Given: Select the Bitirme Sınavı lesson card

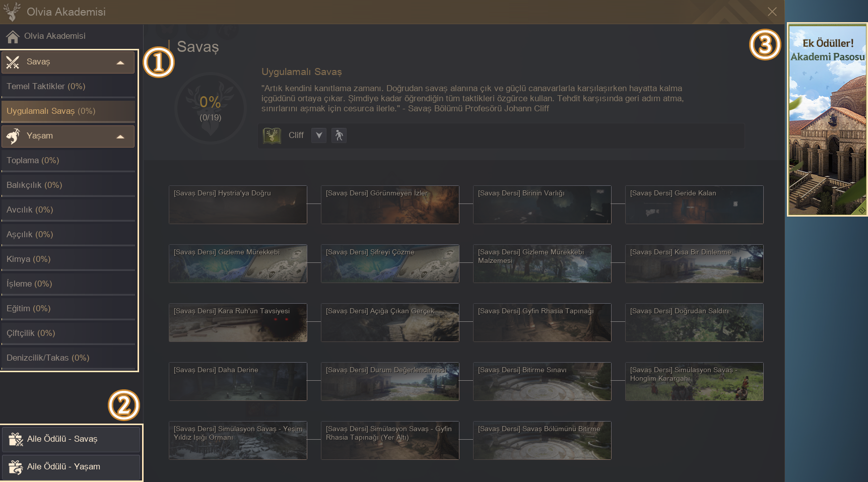Looking at the screenshot, I should click(542, 382).
